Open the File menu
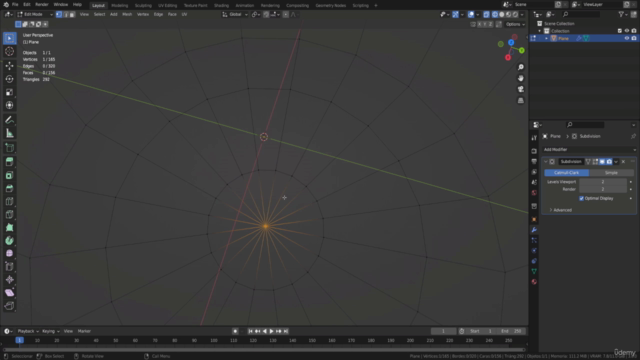The image size is (640, 360). [x=15, y=4]
